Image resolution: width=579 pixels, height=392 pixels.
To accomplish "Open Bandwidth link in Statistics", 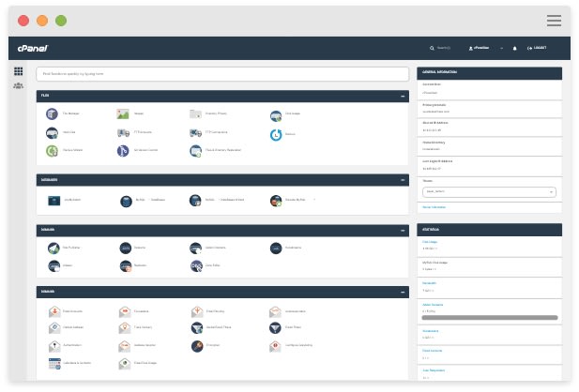I will point(429,283).
